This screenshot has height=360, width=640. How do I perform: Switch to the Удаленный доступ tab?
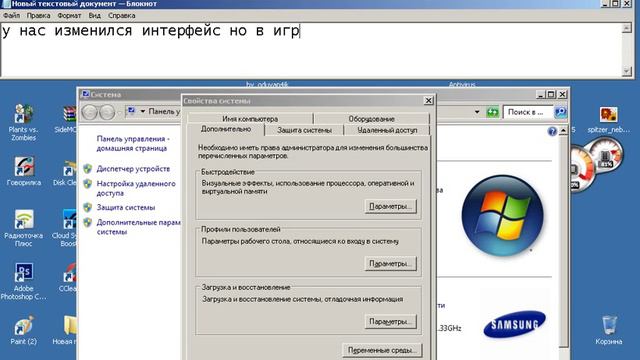coord(387,130)
